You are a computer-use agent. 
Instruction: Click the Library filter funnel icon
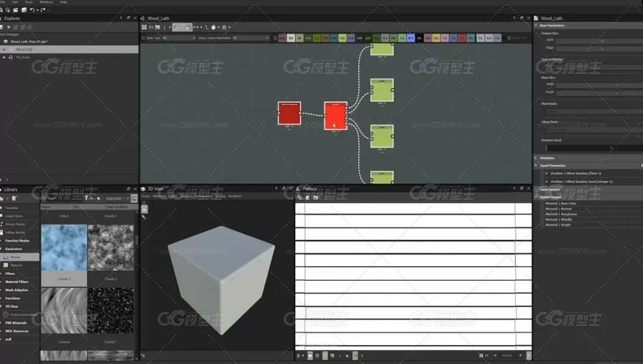[x=86, y=198]
